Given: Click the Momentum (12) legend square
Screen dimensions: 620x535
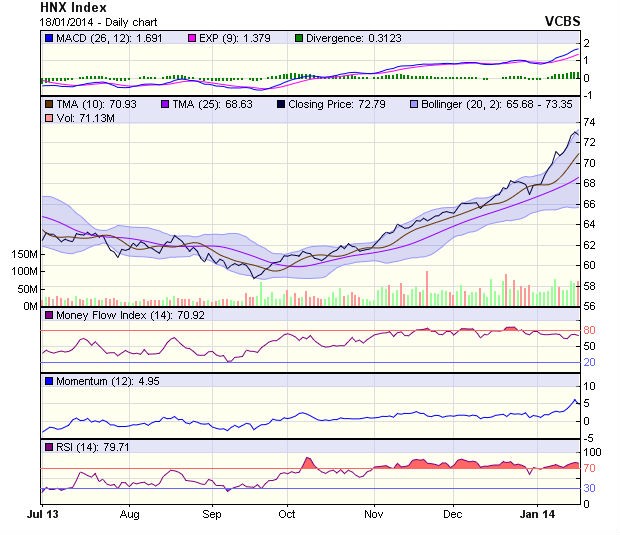Looking at the screenshot, I should point(48,381).
